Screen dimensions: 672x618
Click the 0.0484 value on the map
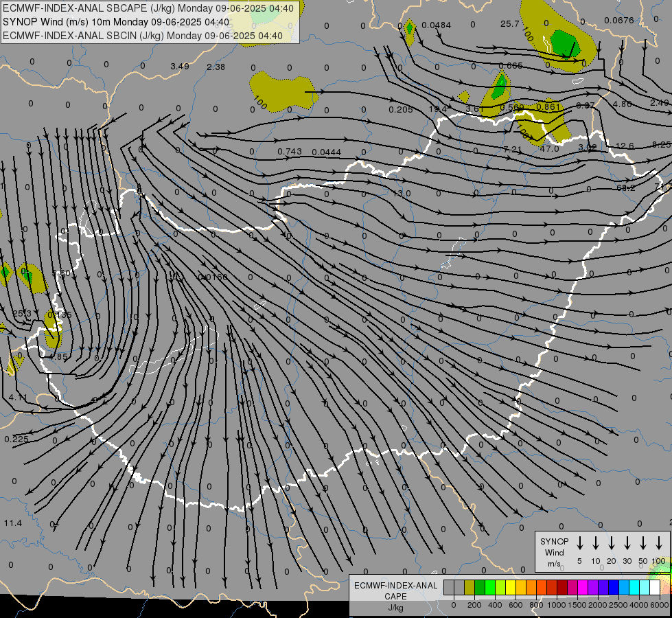click(437, 25)
